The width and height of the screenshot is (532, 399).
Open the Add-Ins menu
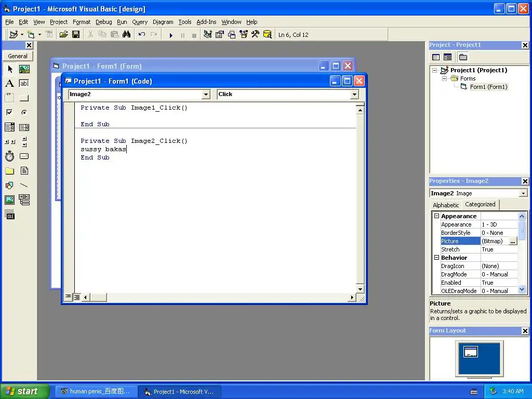[x=206, y=22]
